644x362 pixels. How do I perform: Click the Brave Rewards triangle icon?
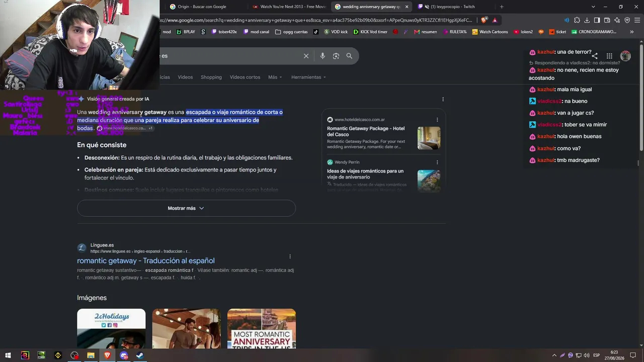point(495,20)
